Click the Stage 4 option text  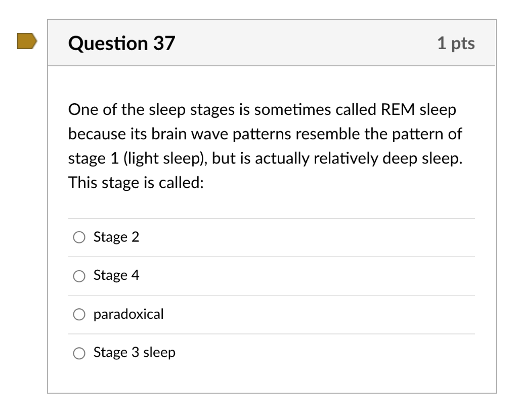(x=116, y=275)
